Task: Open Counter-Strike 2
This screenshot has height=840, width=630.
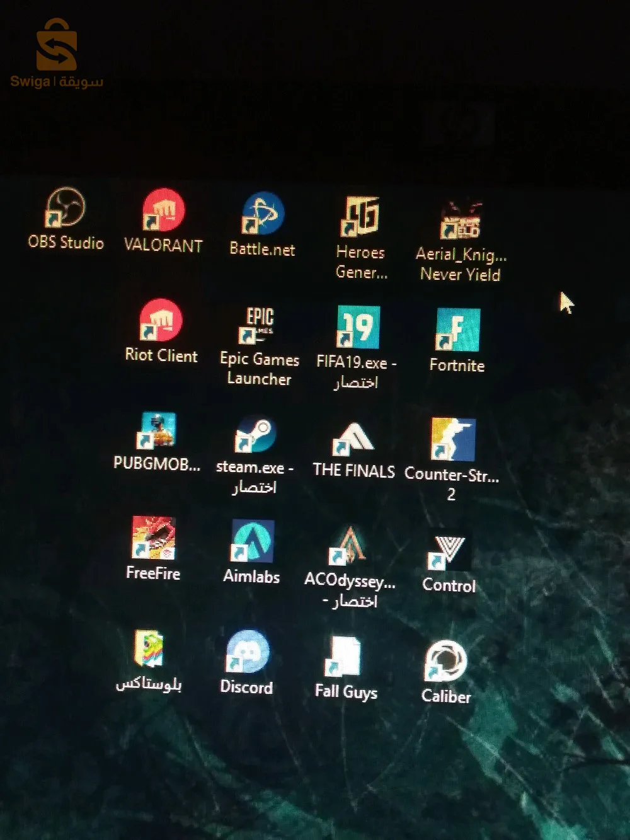Action: [x=450, y=435]
